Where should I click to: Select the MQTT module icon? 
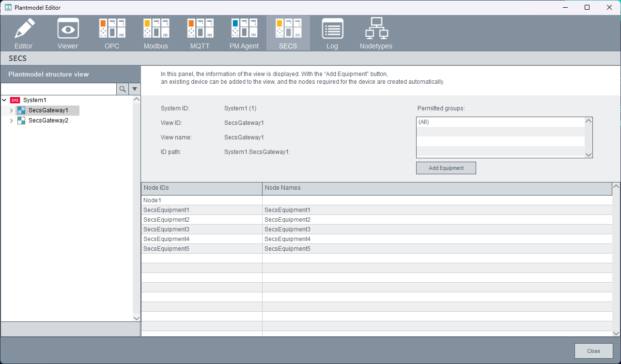tap(200, 33)
